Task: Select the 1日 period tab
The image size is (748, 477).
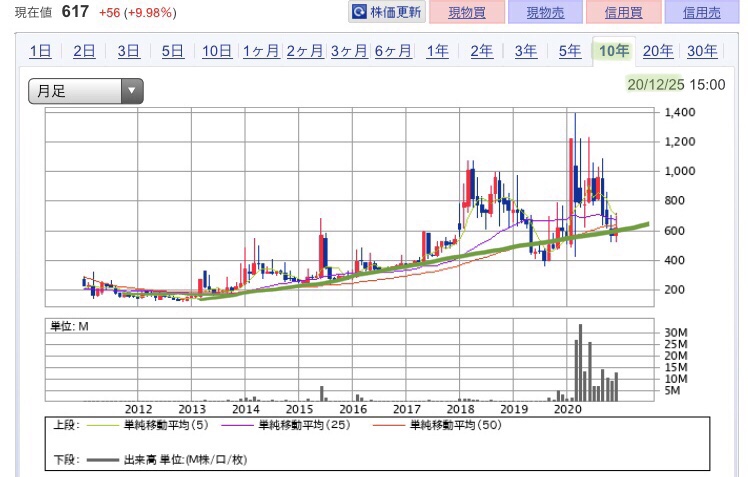Action: click(40, 51)
